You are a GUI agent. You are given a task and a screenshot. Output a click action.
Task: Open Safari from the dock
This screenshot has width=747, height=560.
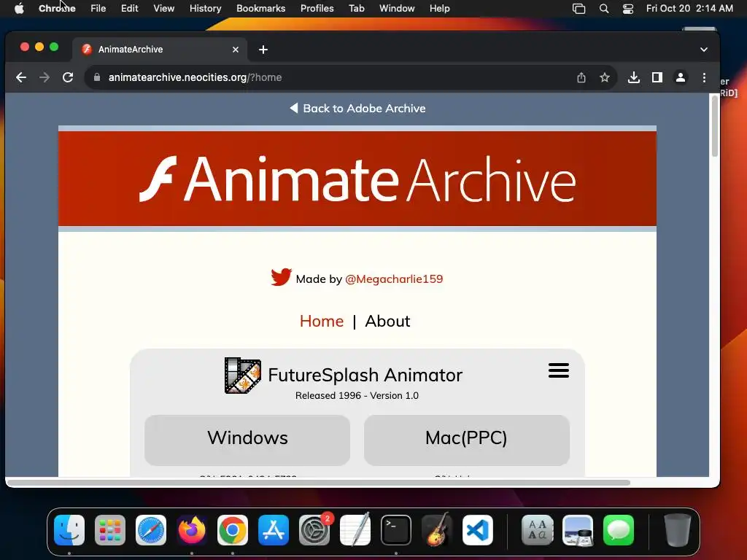tap(151, 530)
